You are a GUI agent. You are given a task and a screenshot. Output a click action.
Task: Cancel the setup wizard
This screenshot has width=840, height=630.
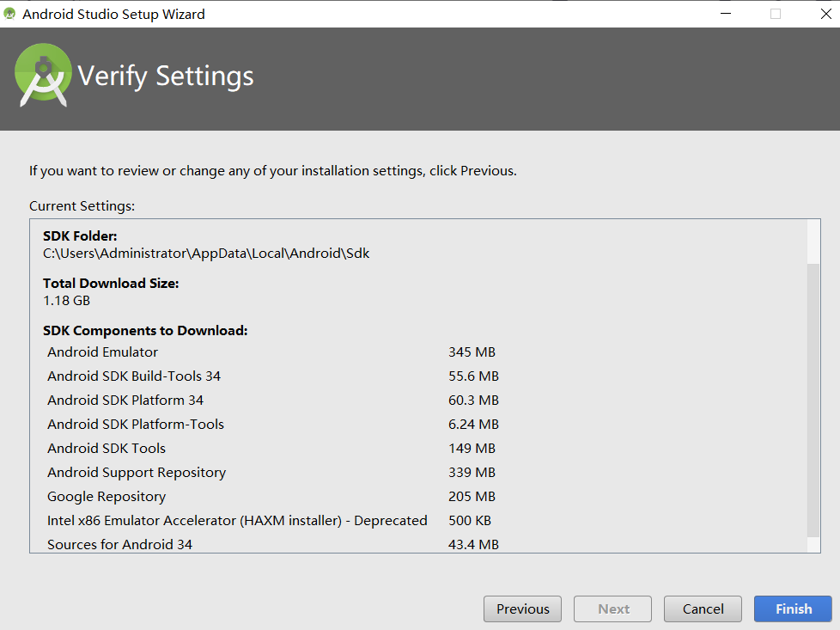click(703, 609)
